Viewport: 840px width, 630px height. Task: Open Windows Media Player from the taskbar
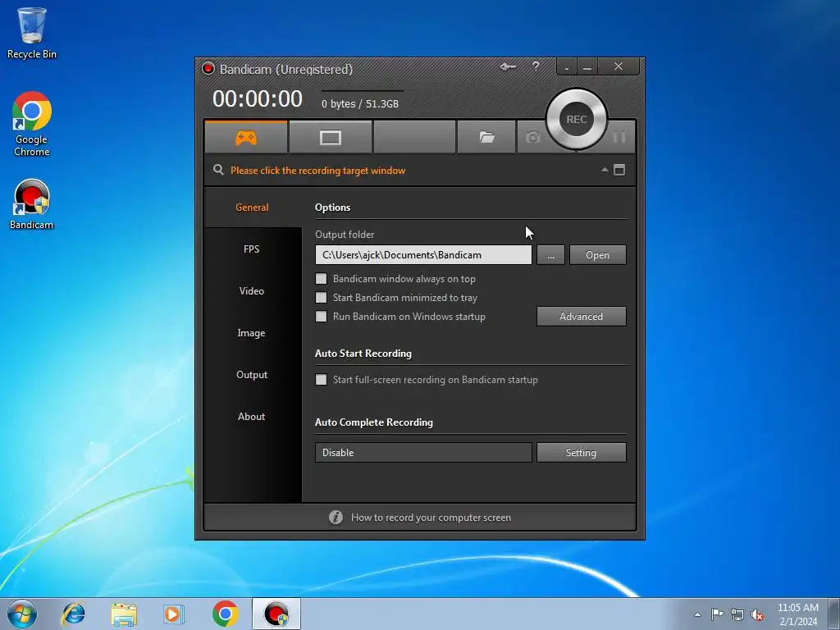click(174, 614)
